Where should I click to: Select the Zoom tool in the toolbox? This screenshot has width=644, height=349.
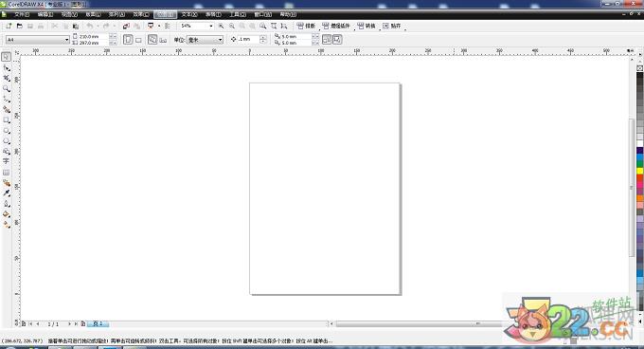pyautogui.click(x=7, y=88)
